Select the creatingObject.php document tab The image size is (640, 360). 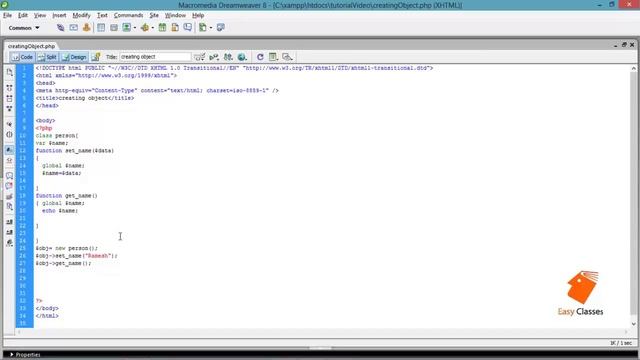(x=31, y=46)
